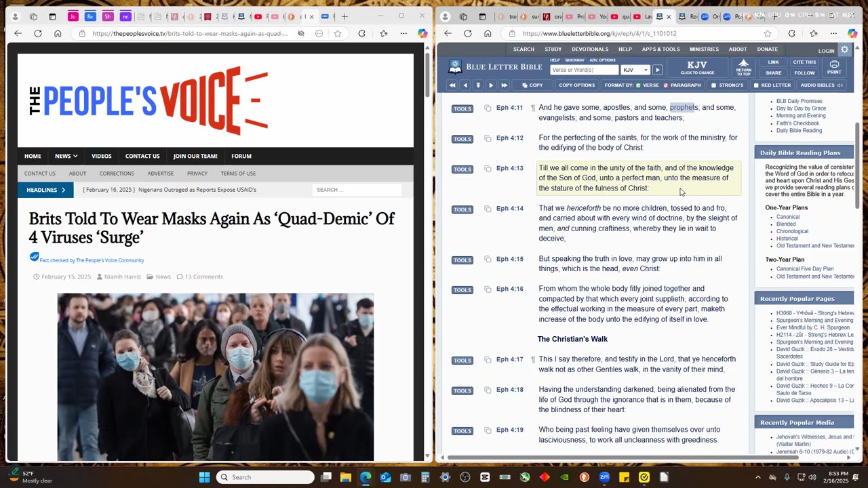Open Tools menu for Eph 4:12
The width and height of the screenshot is (868, 488).
(462, 139)
